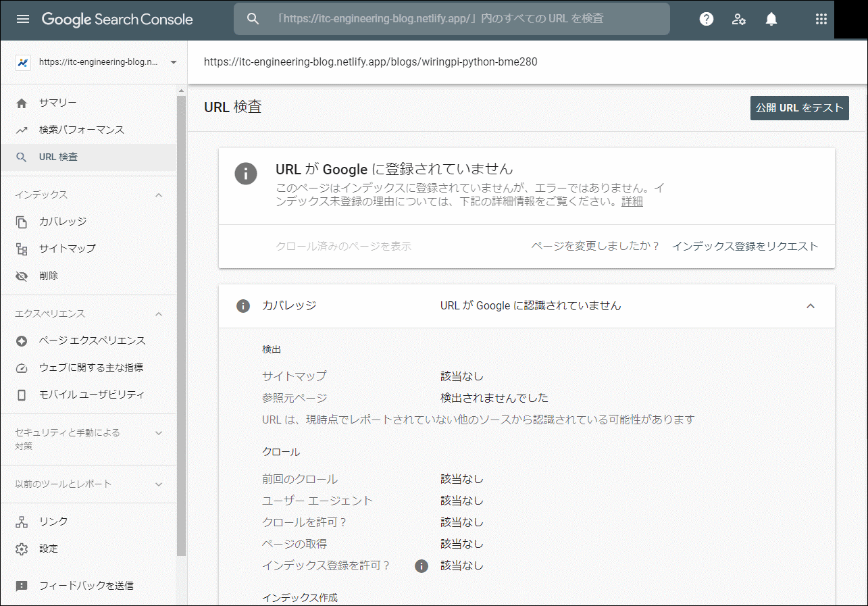Click the サイトマップ tree icon
This screenshot has width=868, height=606.
[x=22, y=249]
